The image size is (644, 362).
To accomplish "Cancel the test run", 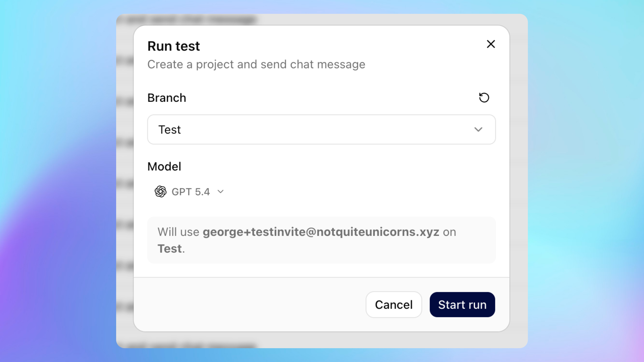I will click(x=393, y=305).
